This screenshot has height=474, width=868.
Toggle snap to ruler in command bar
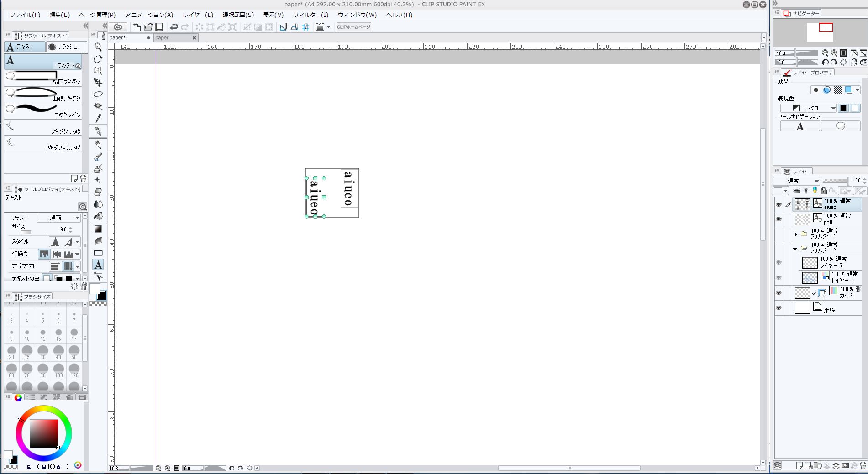(x=283, y=27)
